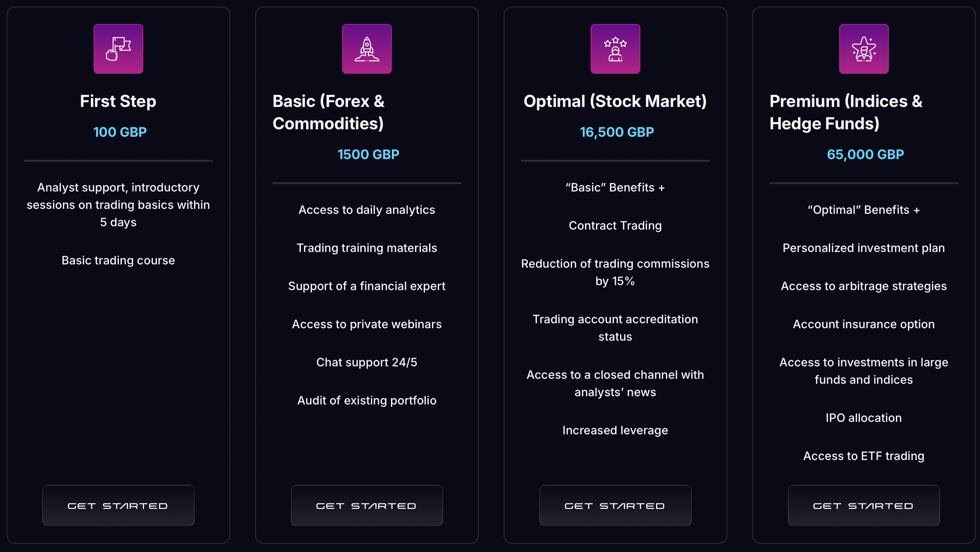Click the Increased leverage benefit
The image size is (980, 552).
pyautogui.click(x=615, y=430)
